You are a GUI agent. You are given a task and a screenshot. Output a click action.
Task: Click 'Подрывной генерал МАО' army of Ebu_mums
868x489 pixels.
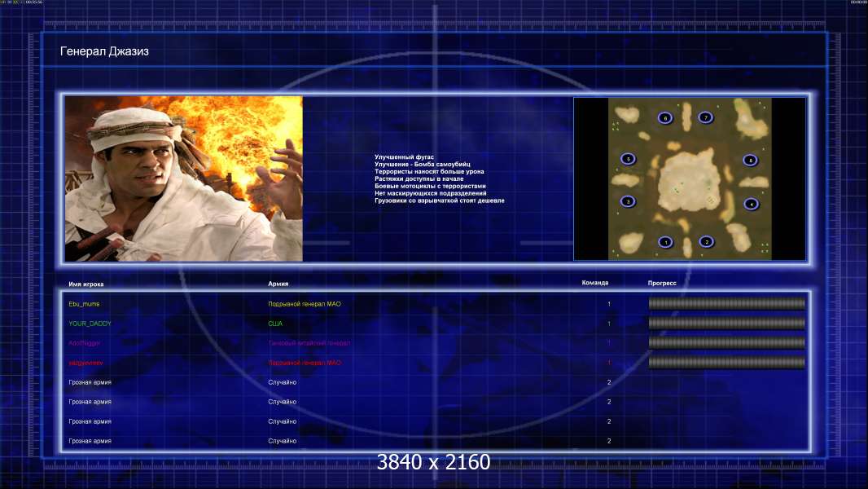point(305,304)
